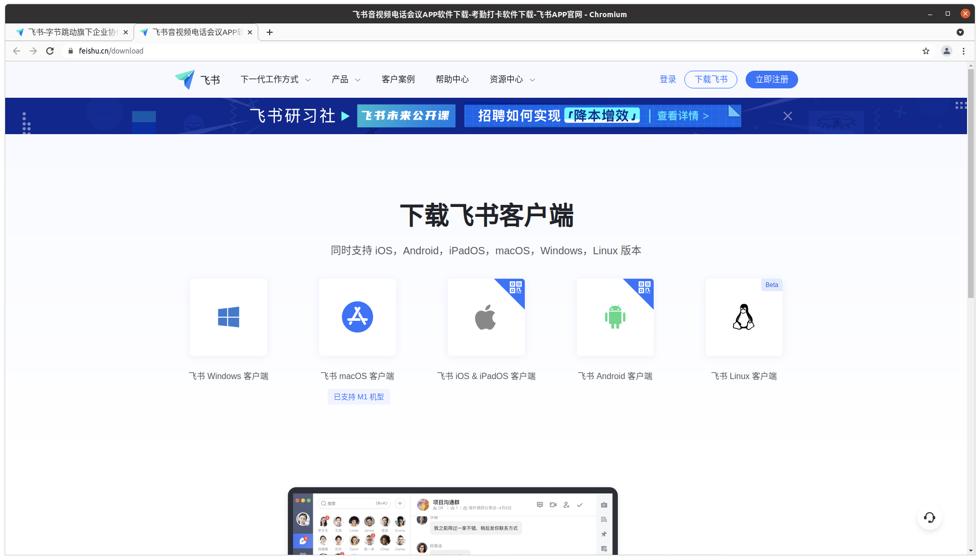The height and width of the screenshot is (560, 980).
Task: Click the grid dots icon at banner right
Action: 961,106
